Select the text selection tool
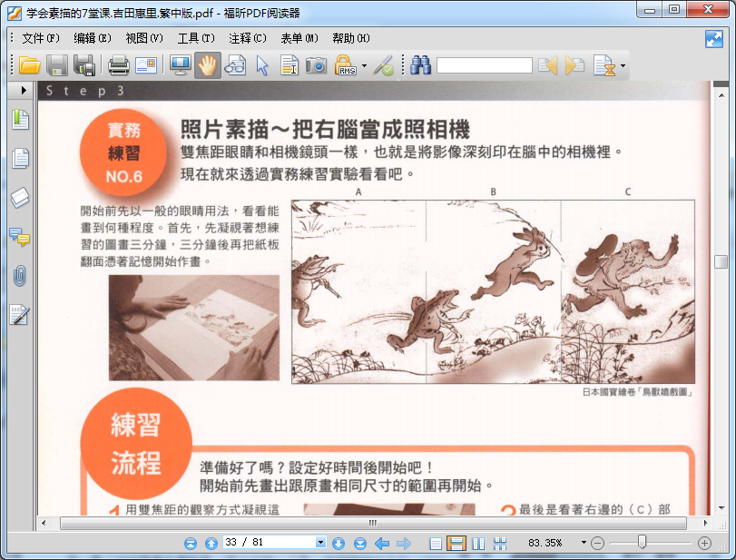The width and height of the screenshot is (736, 560). 289,65
